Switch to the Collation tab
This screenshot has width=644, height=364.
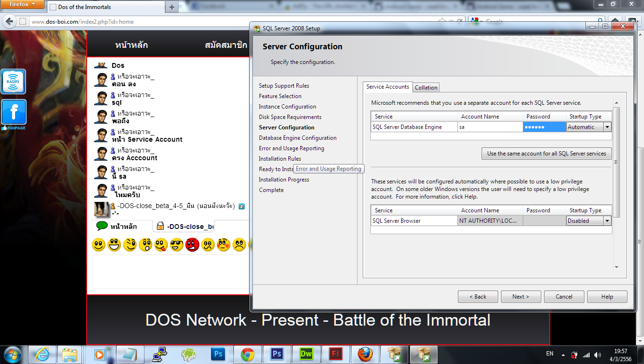coord(426,88)
